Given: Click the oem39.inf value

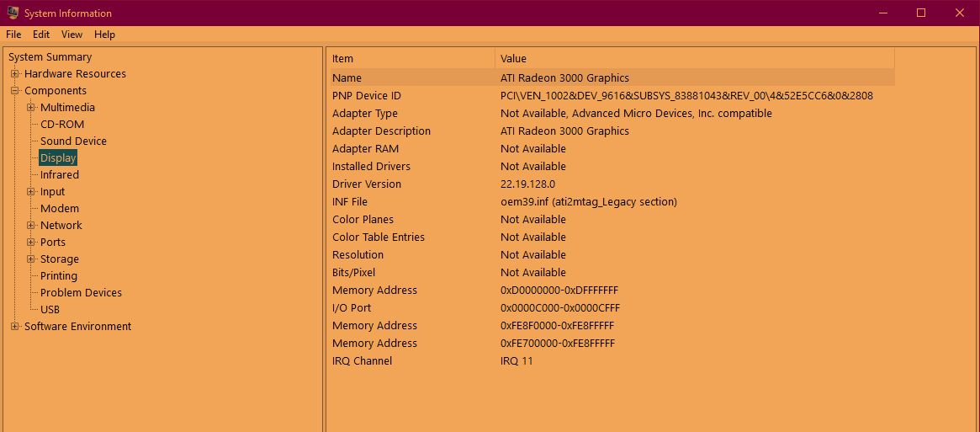Looking at the screenshot, I should point(589,201).
